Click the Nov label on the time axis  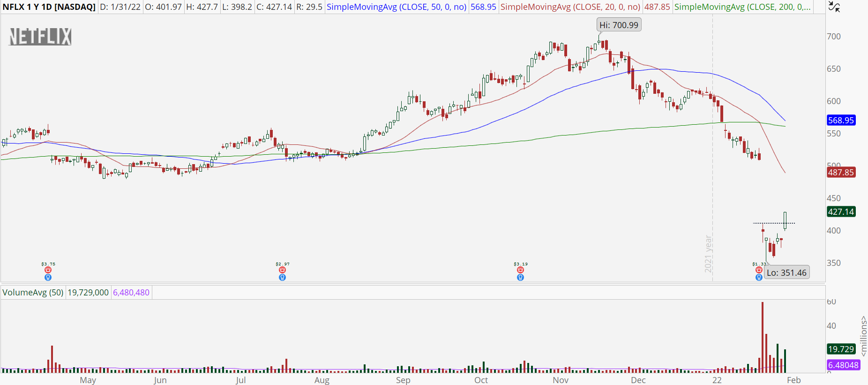click(x=561, y=380)
